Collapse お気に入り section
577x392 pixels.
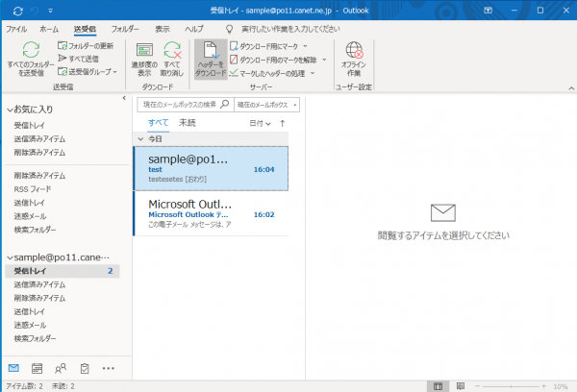(10, 110)
